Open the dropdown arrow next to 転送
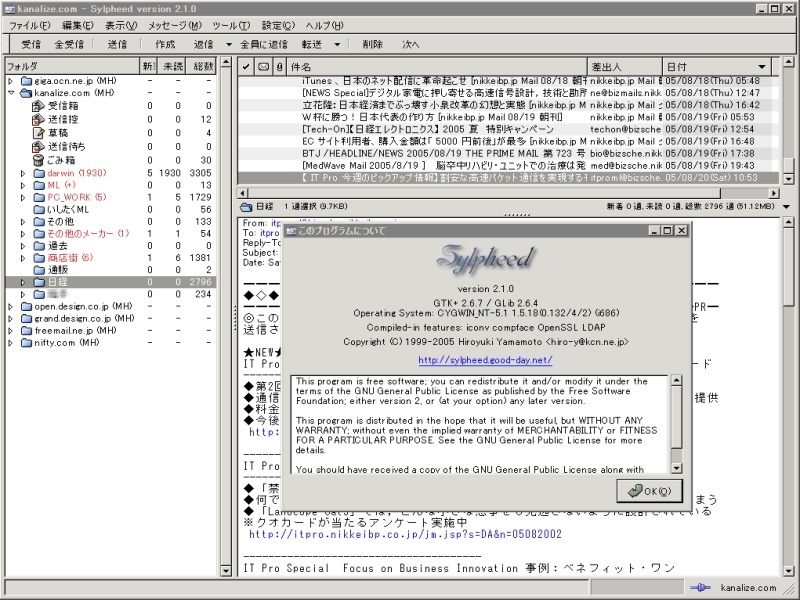Viewport: 800px width, 600px height. [x=337, y=45]
